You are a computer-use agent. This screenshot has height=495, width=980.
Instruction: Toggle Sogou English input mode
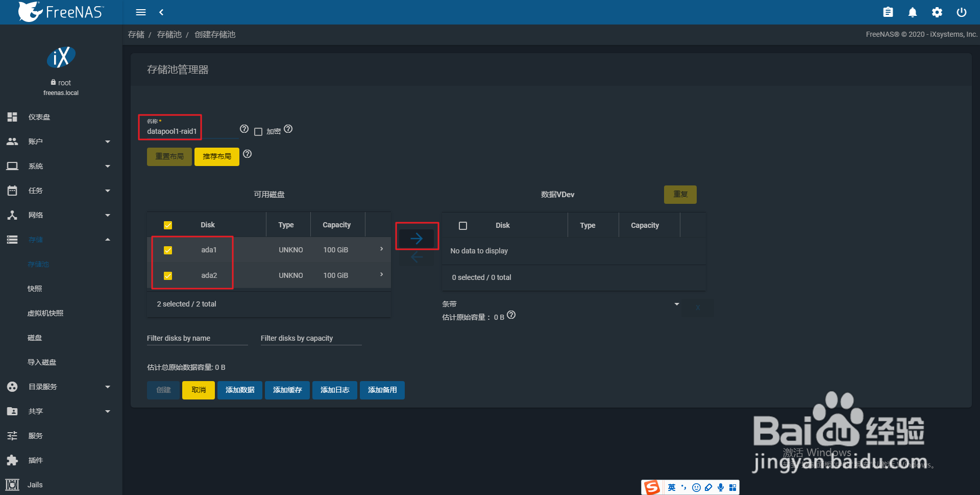(x=672, y=487)
